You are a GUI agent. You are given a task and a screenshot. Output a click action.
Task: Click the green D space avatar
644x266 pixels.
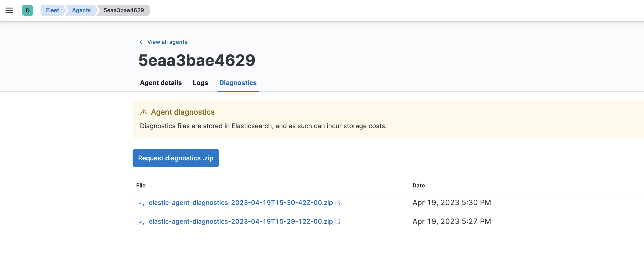click(x=27, y=10)
